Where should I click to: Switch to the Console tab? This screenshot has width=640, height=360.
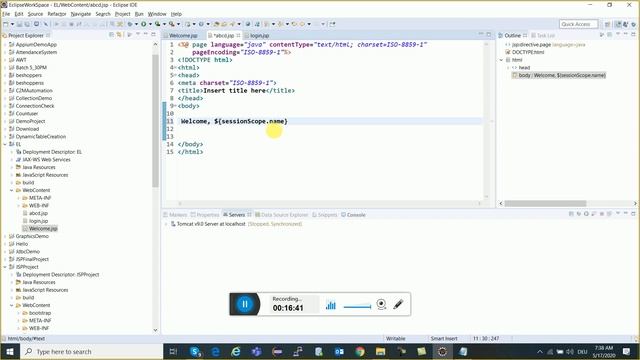pos(353,215)
